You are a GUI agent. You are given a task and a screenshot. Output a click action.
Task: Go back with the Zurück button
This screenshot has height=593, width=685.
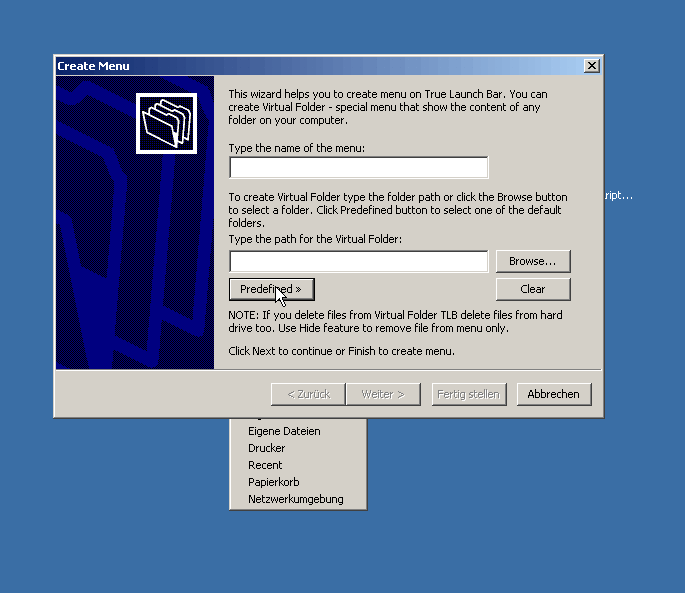pyautogui.click(x=308, y=394)
